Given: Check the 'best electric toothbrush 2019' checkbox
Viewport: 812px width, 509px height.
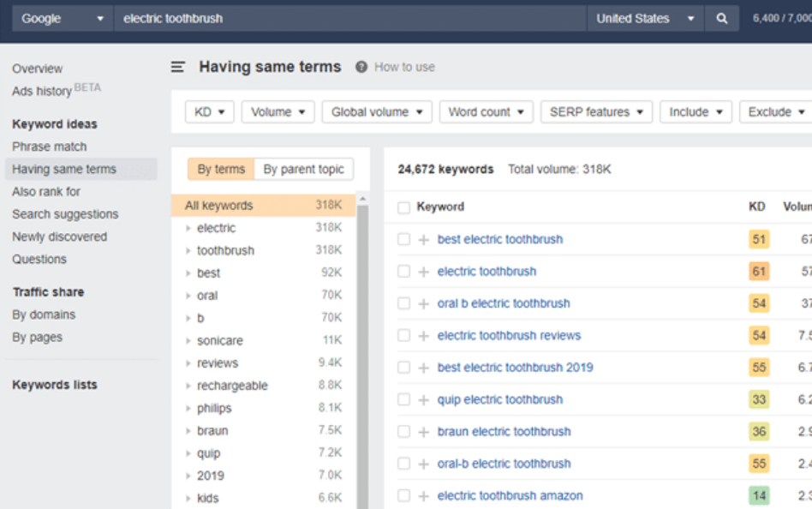Looking at the screenshot, I should pos(404,368).
